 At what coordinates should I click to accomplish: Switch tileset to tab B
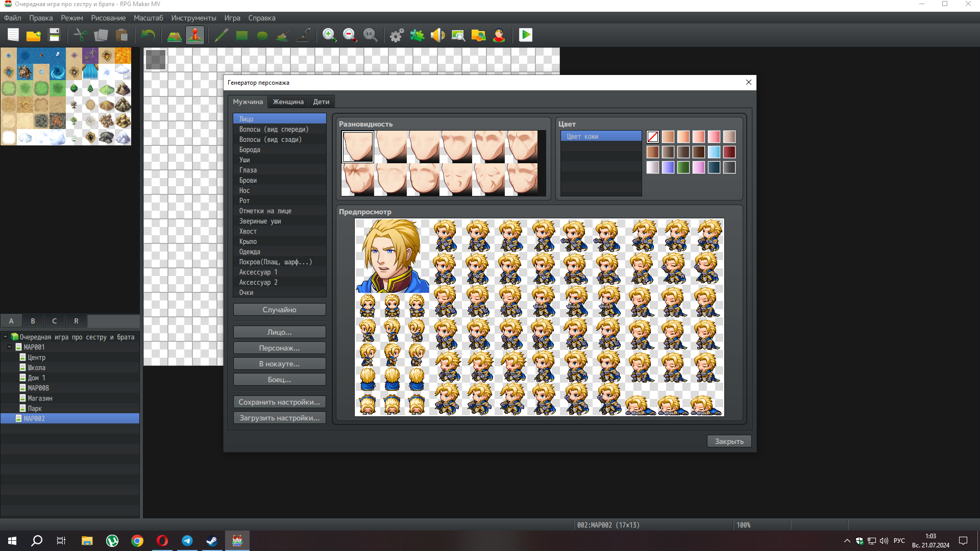33,321
